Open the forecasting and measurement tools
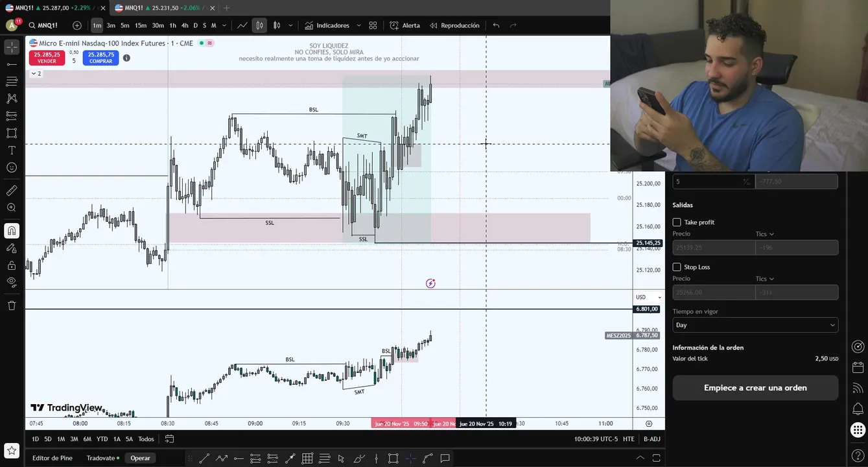The height and width of the screenshot is (467, 868). [12, 115]
